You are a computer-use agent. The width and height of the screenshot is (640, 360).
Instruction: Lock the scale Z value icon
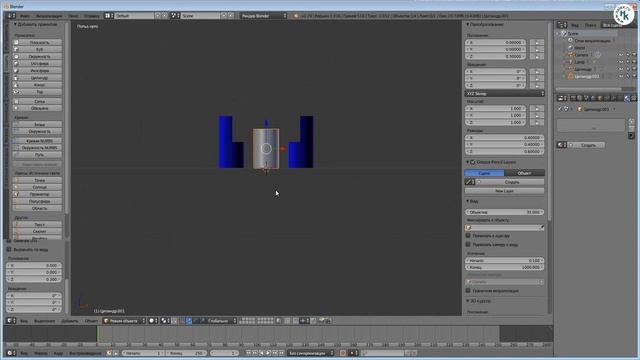(537, 122)
